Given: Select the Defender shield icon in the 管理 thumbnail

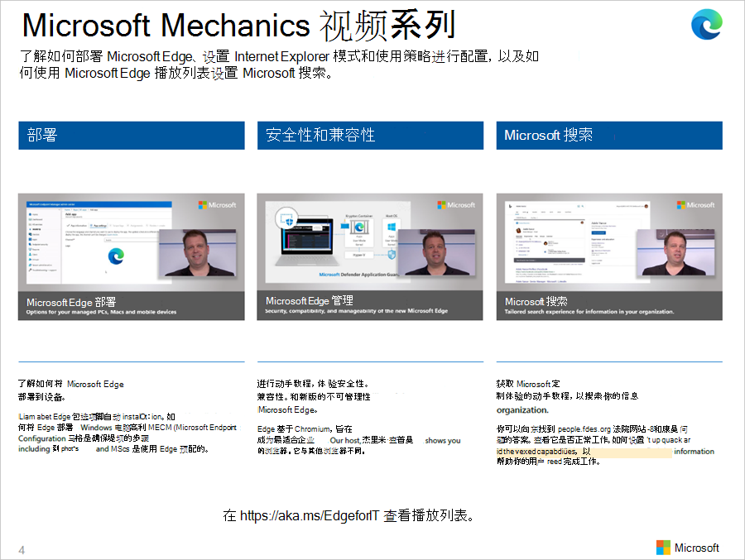Looking at the screenshot, I should pos(289,221).
